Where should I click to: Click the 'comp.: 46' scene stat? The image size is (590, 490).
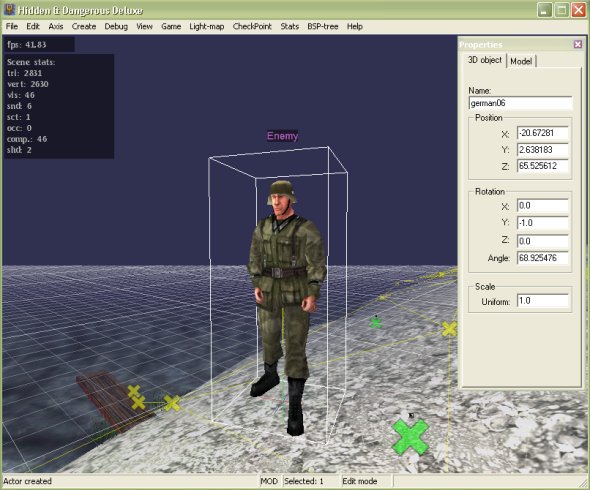coord(27,139)
